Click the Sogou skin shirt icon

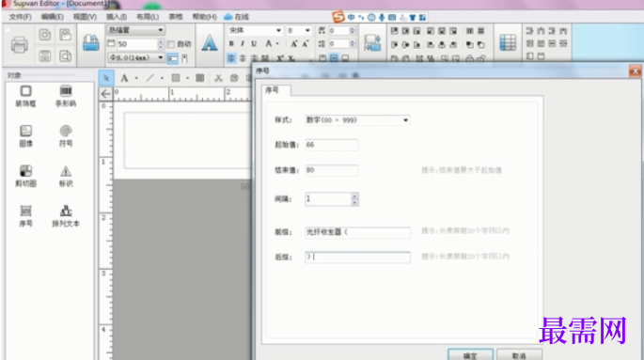(413, 17)
